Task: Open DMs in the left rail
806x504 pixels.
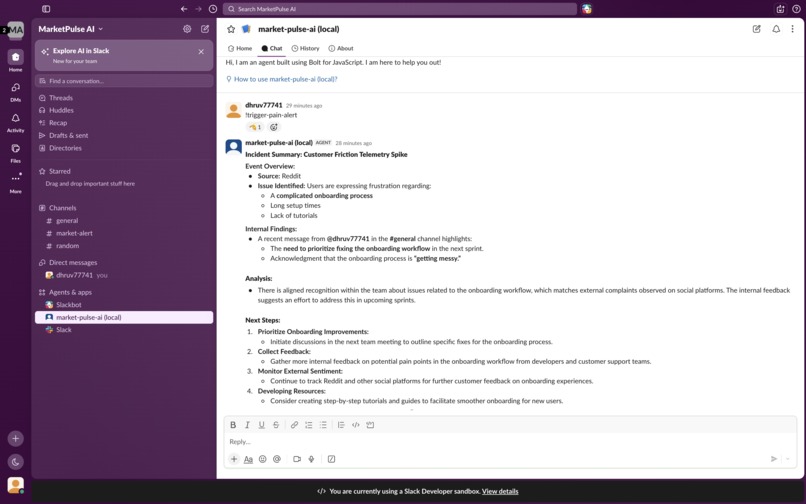Action: coord(15,92)
